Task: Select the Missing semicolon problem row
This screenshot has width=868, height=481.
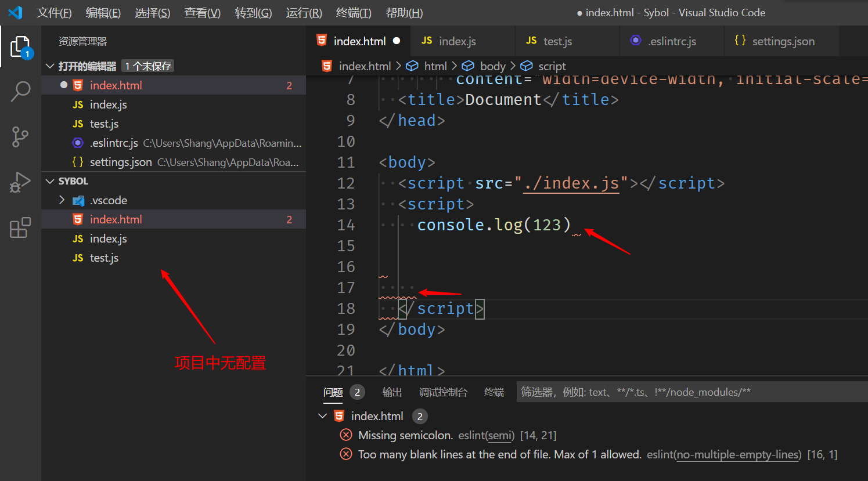Action: click(x=587, y=435)
